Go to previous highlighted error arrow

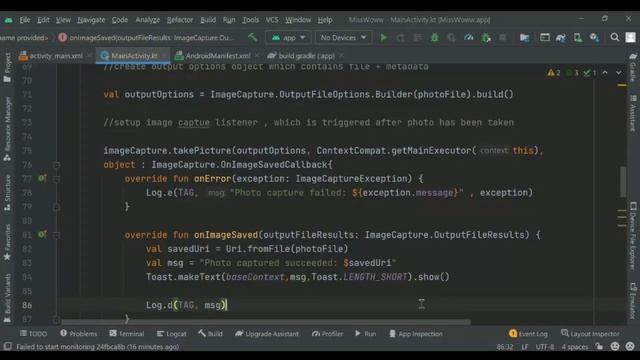[605, 73]
